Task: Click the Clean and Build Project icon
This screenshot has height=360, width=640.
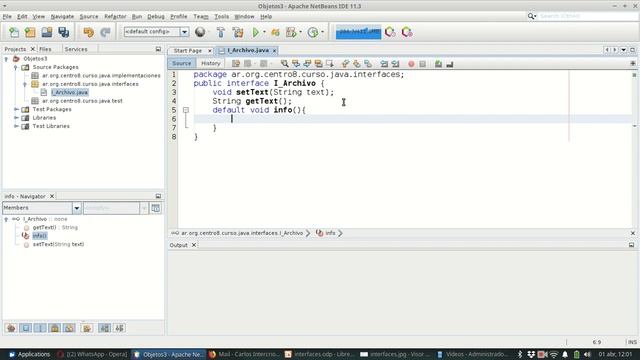Action: (x=238, y=32)
